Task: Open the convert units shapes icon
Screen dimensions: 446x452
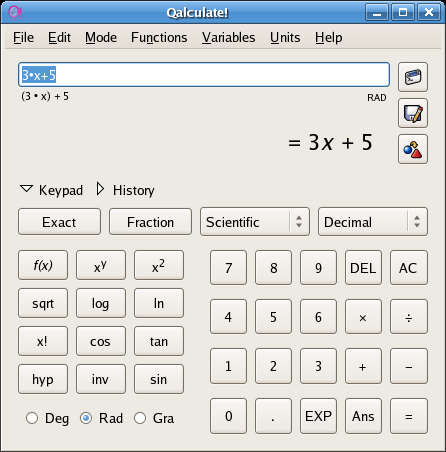Action: tap(413, 149)
